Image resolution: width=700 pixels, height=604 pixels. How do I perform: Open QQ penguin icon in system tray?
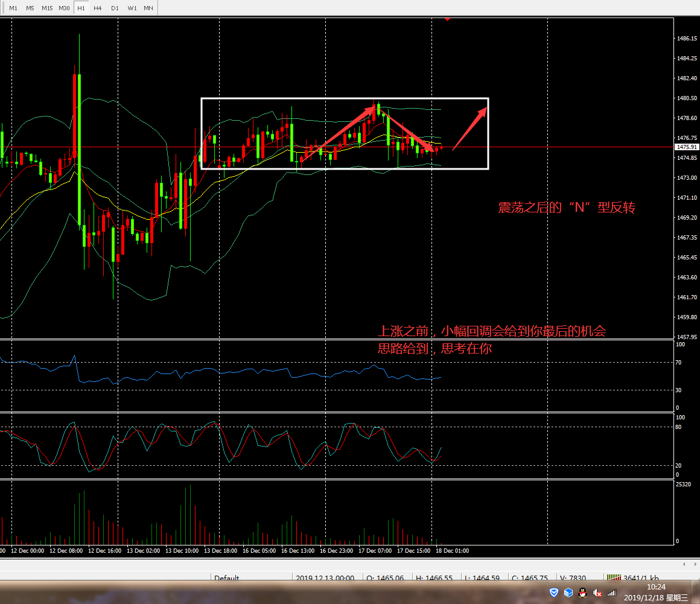(582, 593)
